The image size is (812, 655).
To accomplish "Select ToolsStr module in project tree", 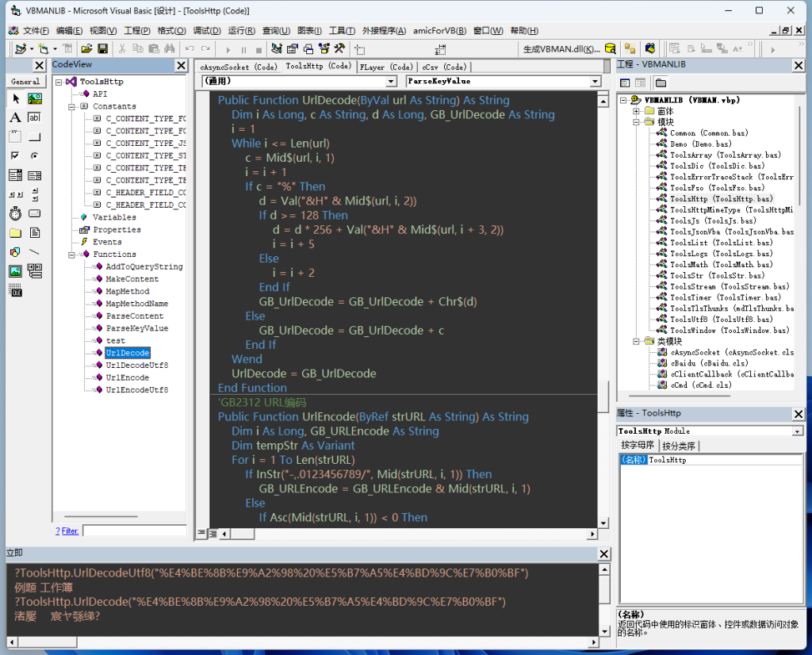I will tap(717, 275).
